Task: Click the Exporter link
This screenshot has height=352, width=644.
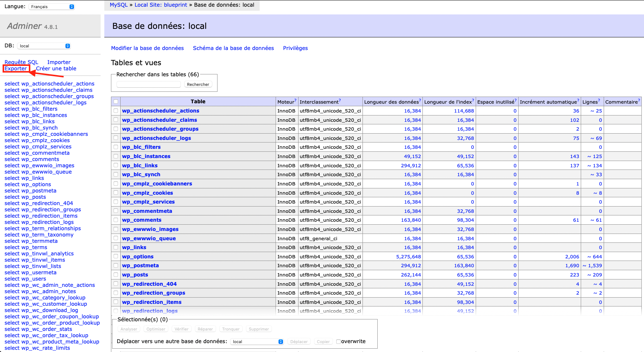Action: pos(16,68)
